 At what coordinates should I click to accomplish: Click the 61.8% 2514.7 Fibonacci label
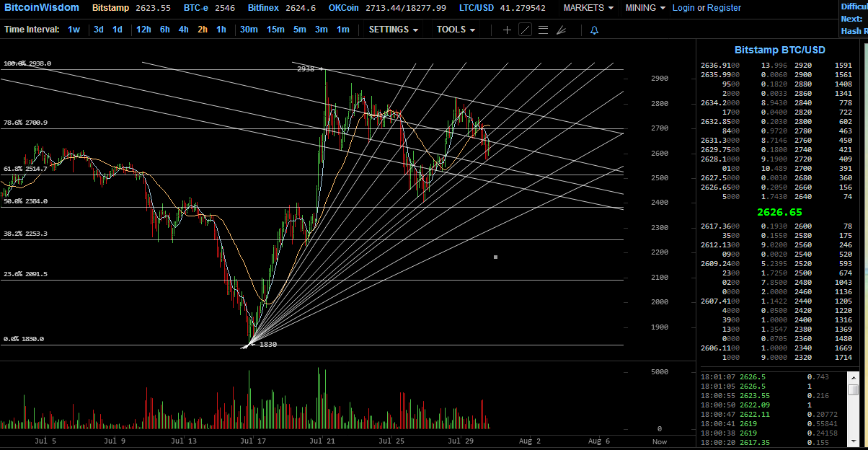tap(25, 169)
